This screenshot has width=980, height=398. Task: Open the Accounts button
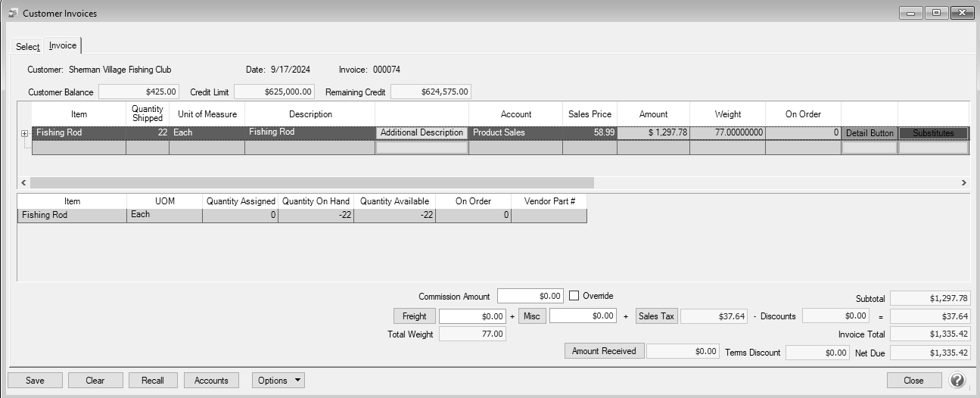[212, 381]
